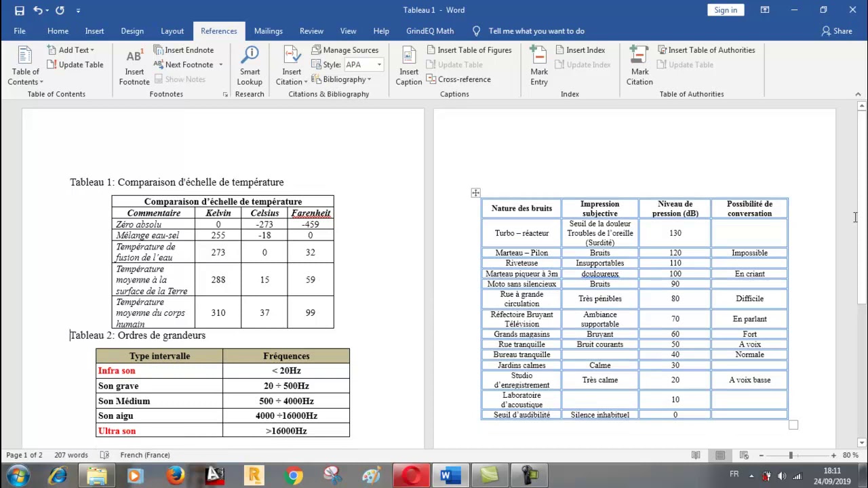Click Mark Citation icon

pos(639,66)
